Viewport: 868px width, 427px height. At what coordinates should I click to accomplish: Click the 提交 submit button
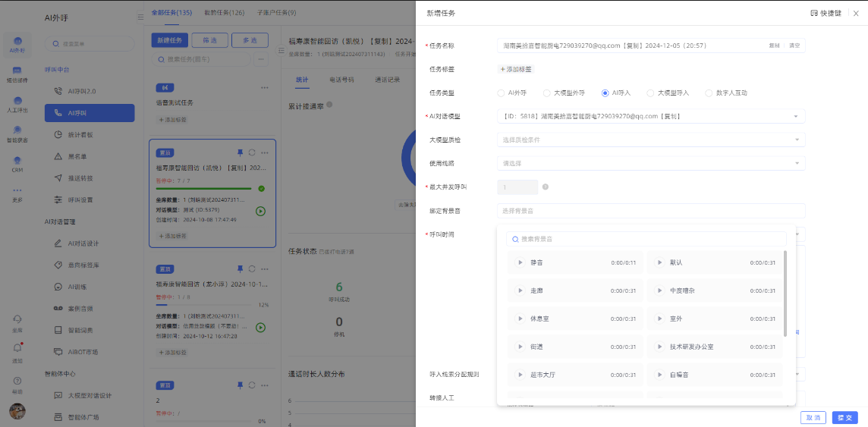(x=844, y=418)
